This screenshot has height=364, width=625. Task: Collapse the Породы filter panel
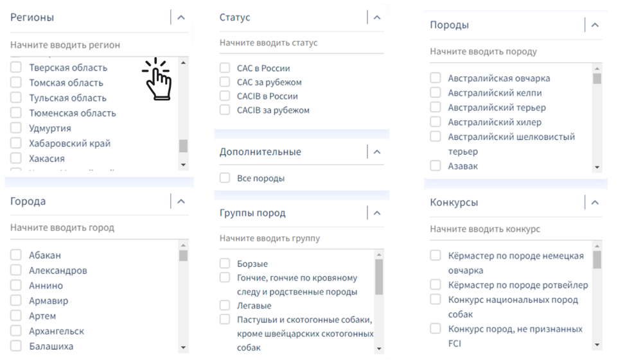(x=595, y=25)
